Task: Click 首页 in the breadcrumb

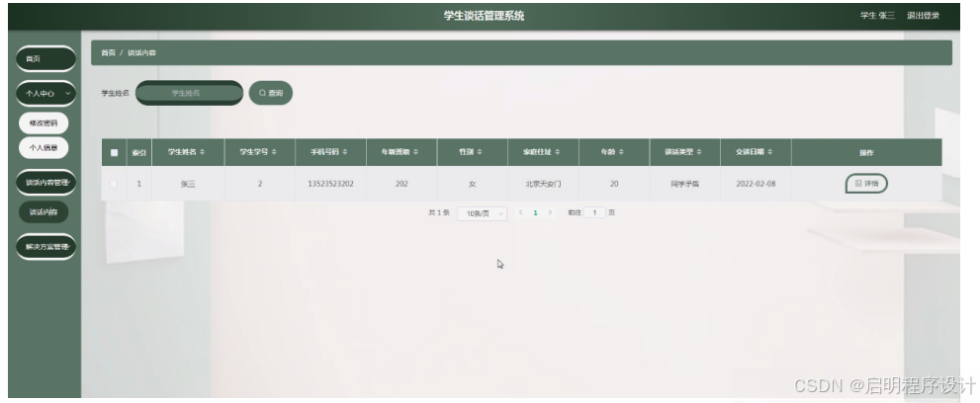Action: pyautogui.click(x=108, y=53)
